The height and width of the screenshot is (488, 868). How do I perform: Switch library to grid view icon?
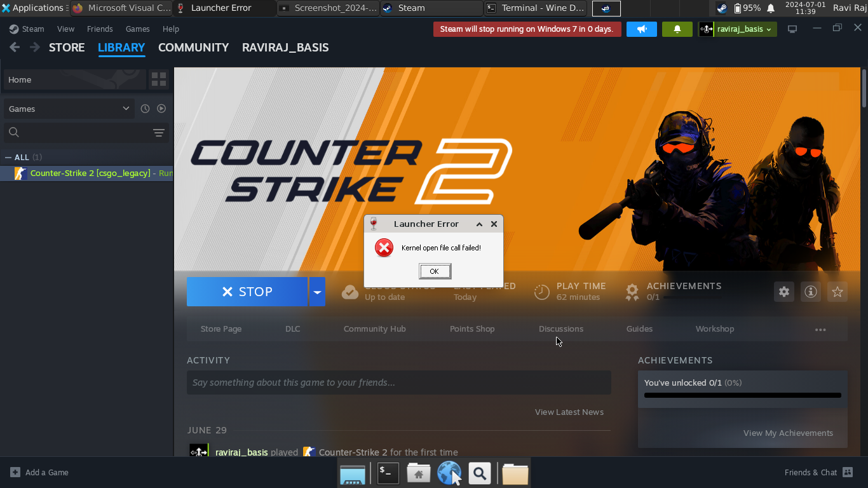(x=159, y=79)
